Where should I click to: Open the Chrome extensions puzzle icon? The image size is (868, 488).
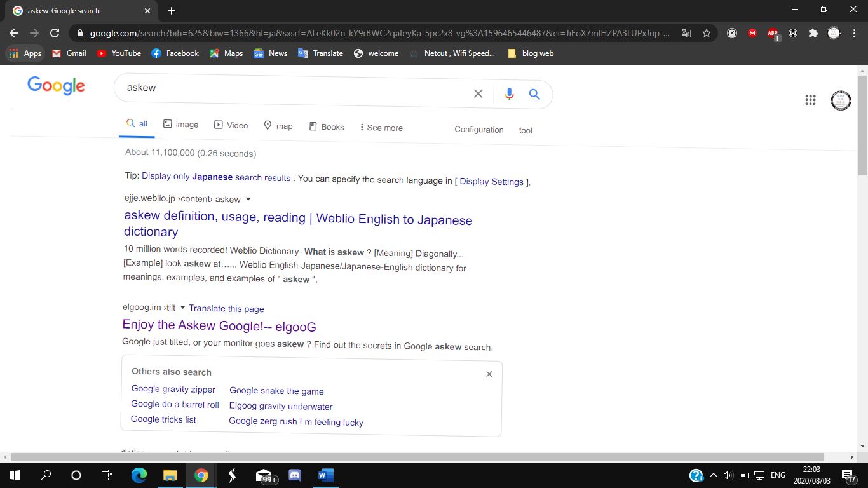pos(813,33)
